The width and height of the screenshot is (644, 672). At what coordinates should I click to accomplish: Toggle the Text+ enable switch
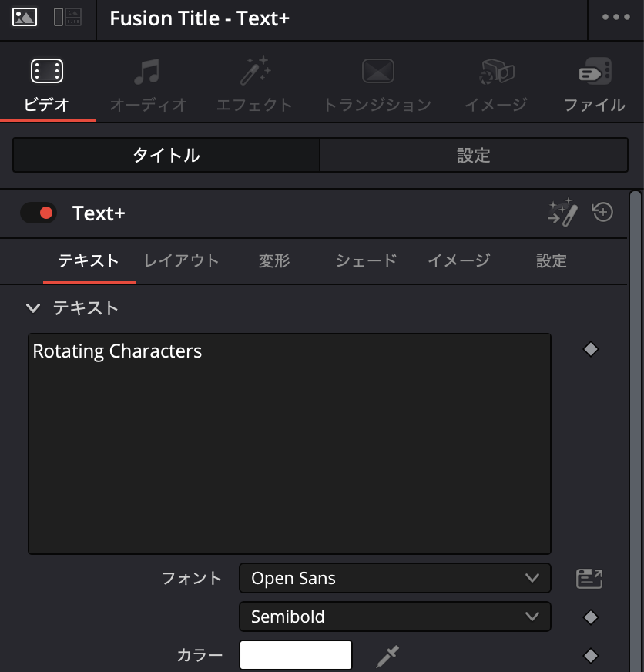click(x=39, y=213)
